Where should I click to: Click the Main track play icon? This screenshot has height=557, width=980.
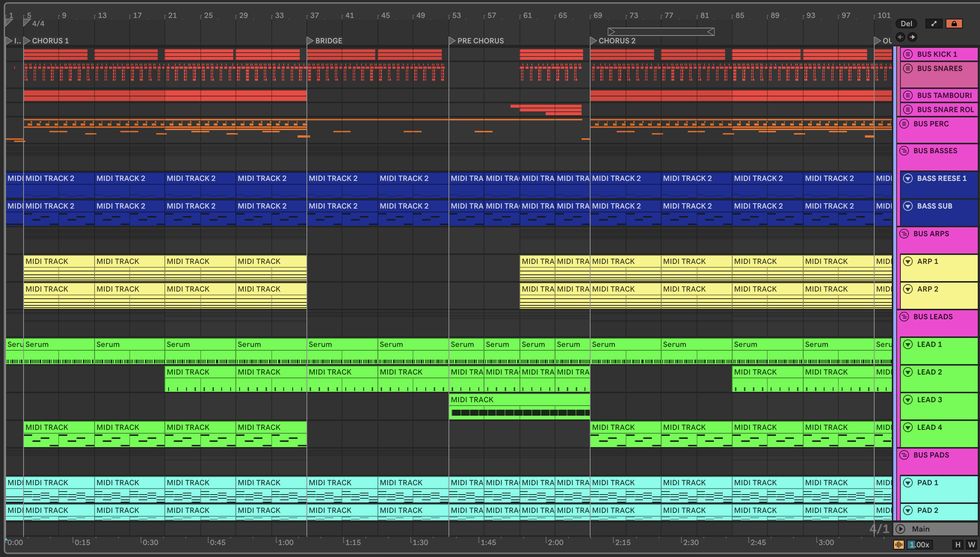[x=901, y=529]
